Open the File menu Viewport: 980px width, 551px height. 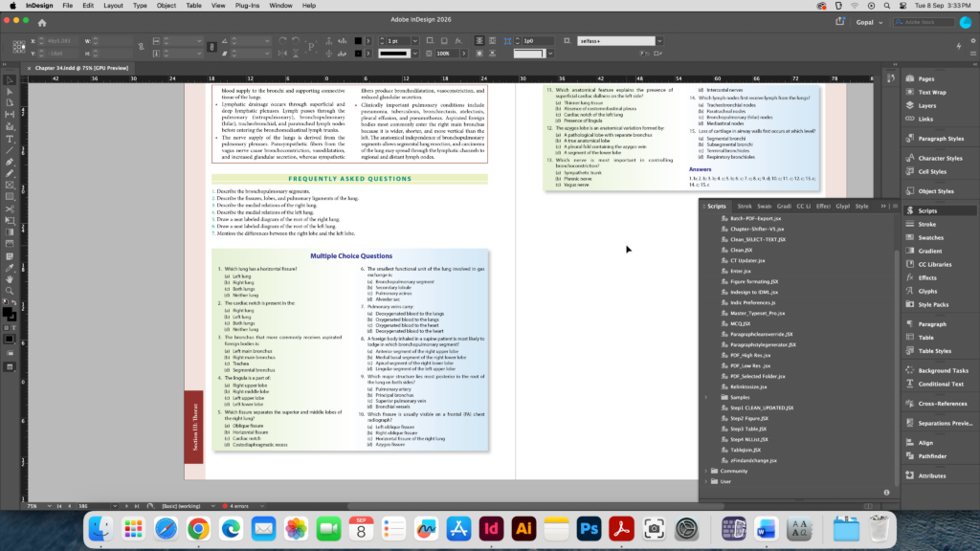[x=68, y=6]
